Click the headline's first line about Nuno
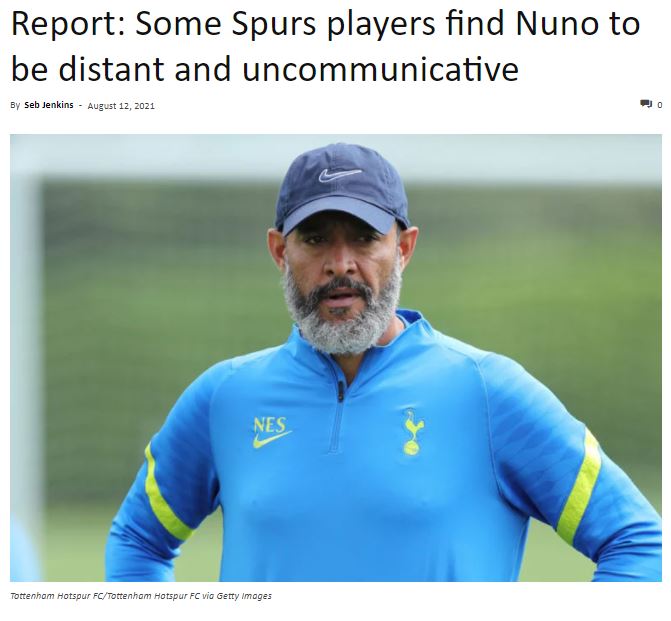Image resolution: width=671 pixels, height=621 pixels. [x=325, y=23]
